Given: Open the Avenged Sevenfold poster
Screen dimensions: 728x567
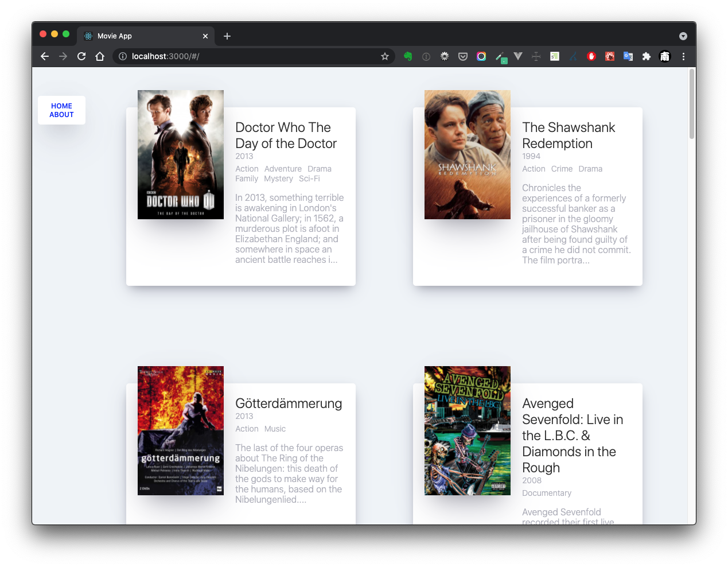Looking at the screenshot, I should [468, 430].
